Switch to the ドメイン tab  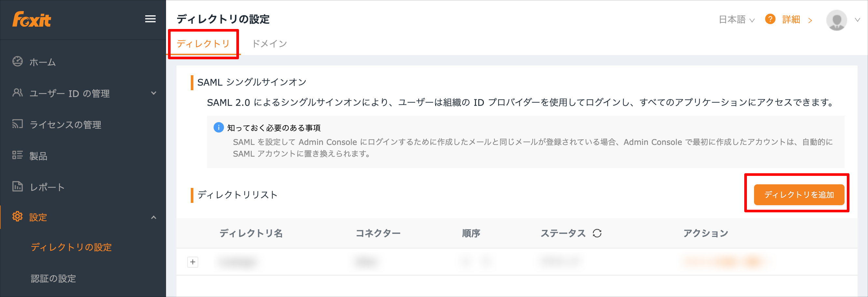point(269,44)
